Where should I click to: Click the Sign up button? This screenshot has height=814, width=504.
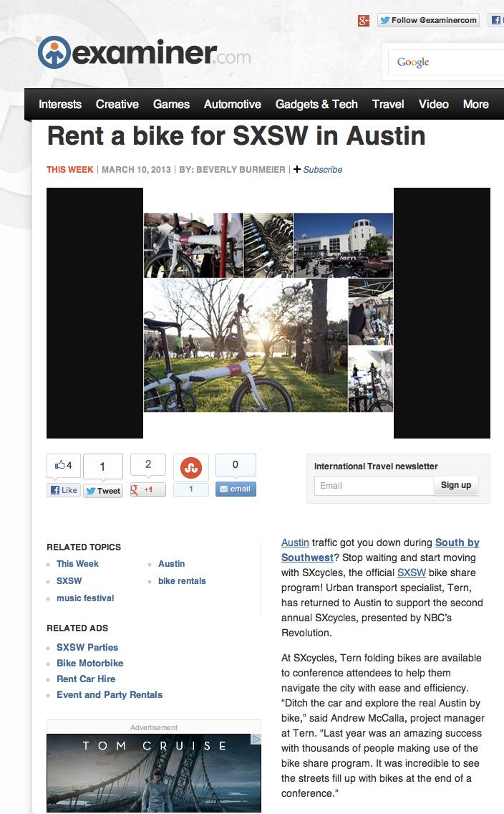456,485
